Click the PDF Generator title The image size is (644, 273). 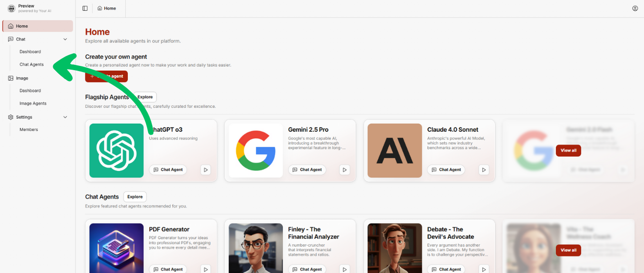point(169,229)
